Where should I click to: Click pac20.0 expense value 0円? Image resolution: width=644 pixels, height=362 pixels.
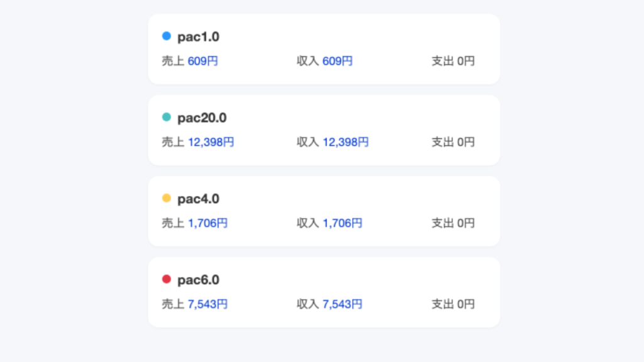coord(466,142)
